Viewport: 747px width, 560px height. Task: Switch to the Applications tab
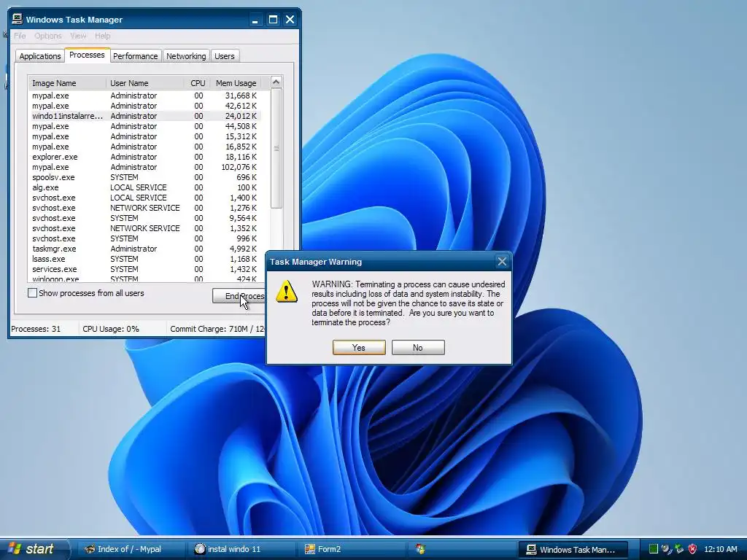[40, 56]
